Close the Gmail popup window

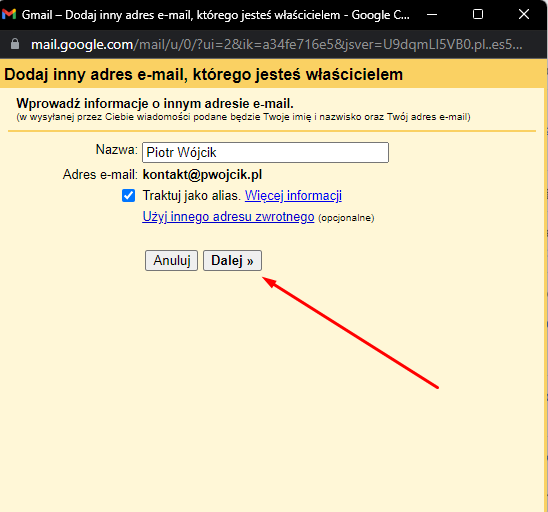(x=524, y=14)
